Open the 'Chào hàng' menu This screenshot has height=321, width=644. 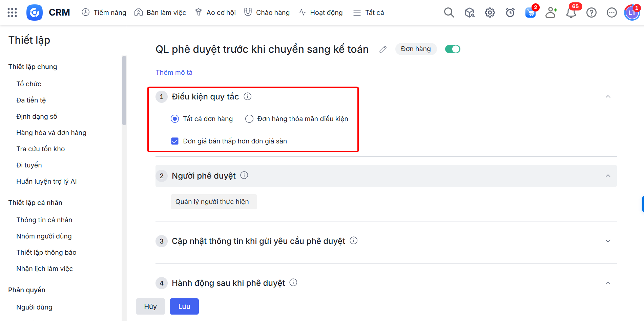point(267,13)
